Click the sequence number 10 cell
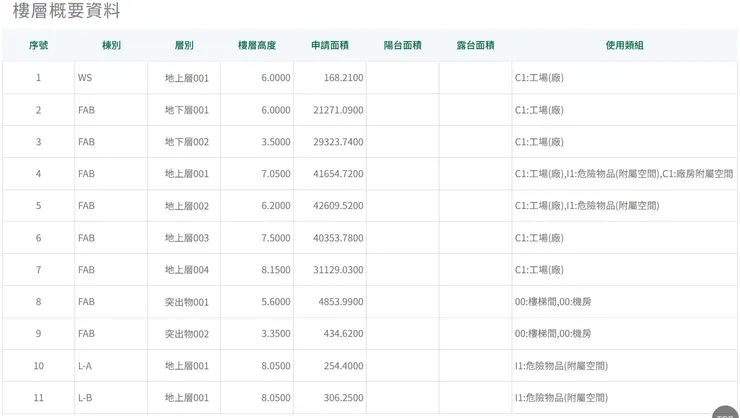 [38, 366]
